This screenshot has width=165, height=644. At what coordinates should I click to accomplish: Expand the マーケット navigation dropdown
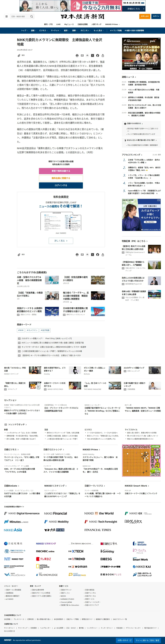click(x=56, y=30)
